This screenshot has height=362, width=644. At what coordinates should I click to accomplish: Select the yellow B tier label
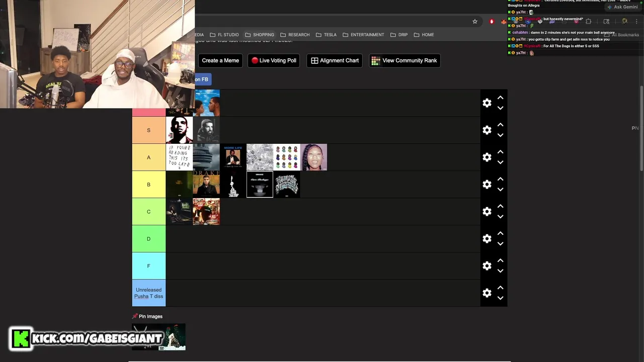click(x=148, y=185)
